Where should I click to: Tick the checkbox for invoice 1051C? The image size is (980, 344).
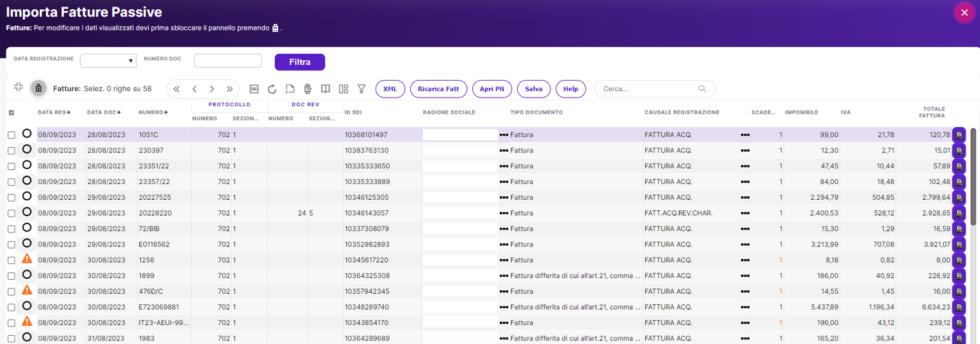click(12, 135)
